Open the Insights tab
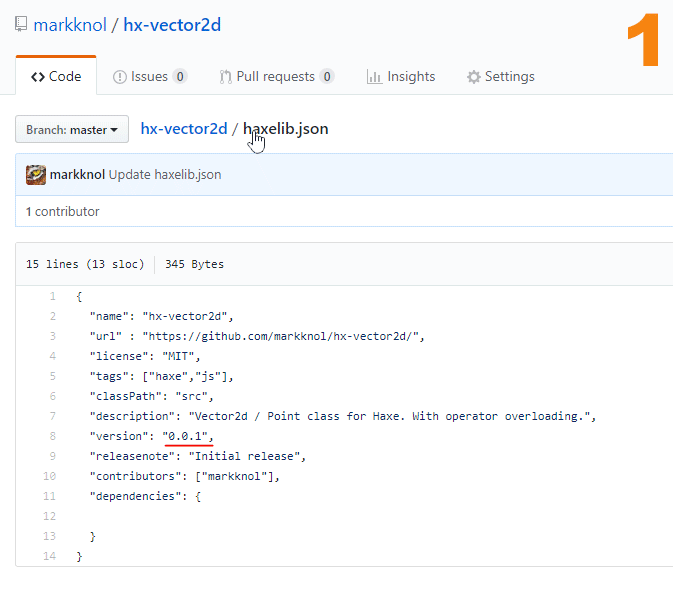 click(x=401, y=76)
